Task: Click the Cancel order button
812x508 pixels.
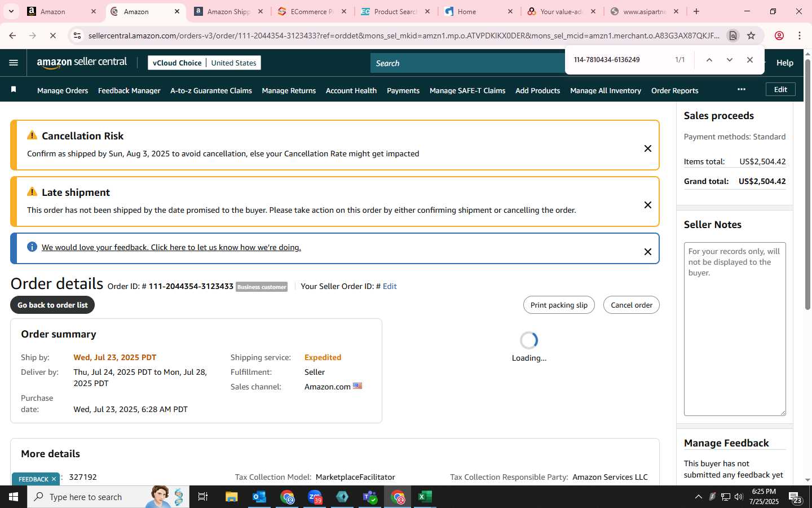Action: pyautogui.click(x=632, y=305)
